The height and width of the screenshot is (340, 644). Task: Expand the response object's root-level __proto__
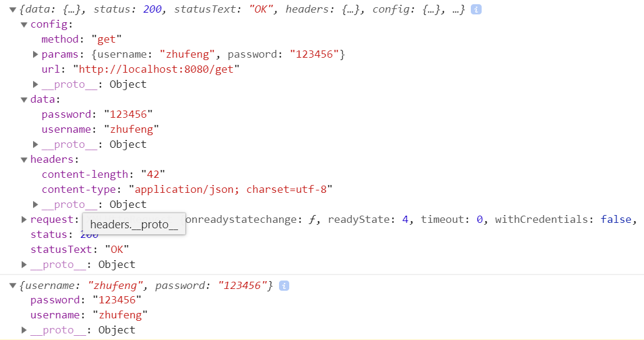[x=24, y=265]
